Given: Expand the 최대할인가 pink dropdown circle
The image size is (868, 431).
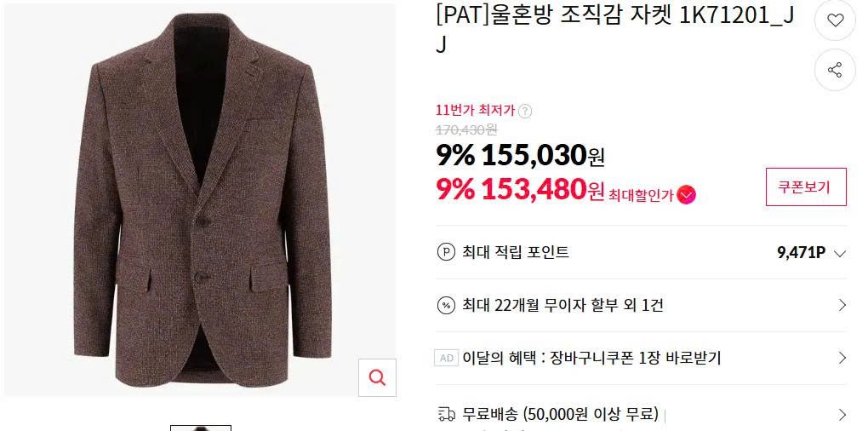Looking at the screenshot, I should tap(687, 195).
